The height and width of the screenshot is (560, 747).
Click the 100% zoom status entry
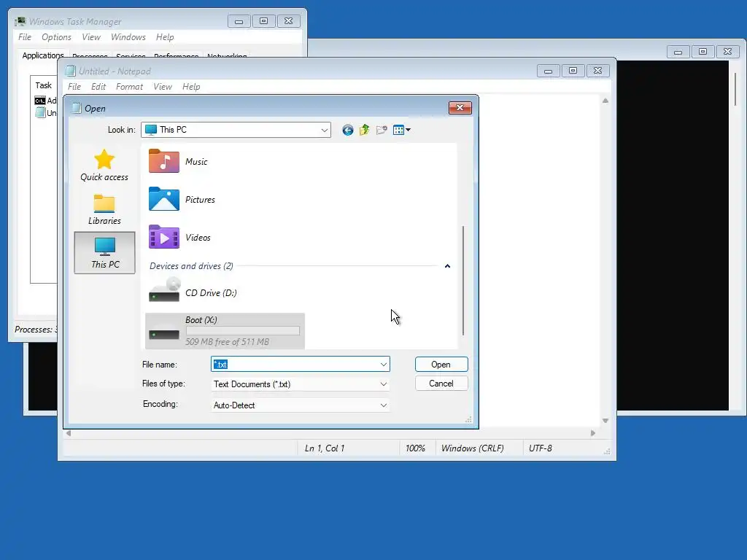(x=415, y=448)
